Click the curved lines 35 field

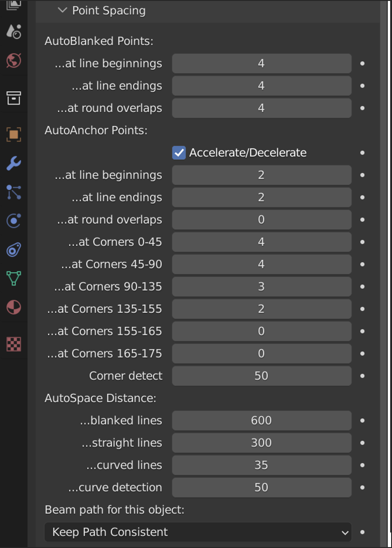pos(261,465)
